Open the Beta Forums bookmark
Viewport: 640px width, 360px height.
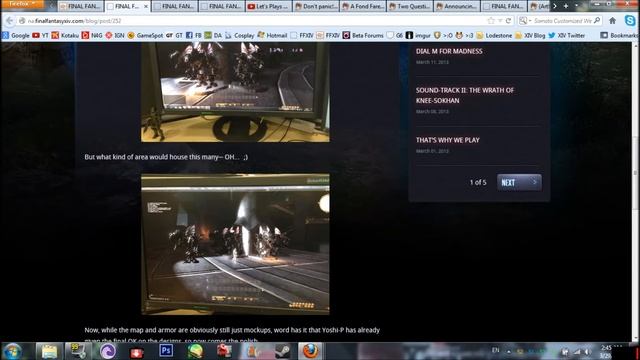point(363,36)
